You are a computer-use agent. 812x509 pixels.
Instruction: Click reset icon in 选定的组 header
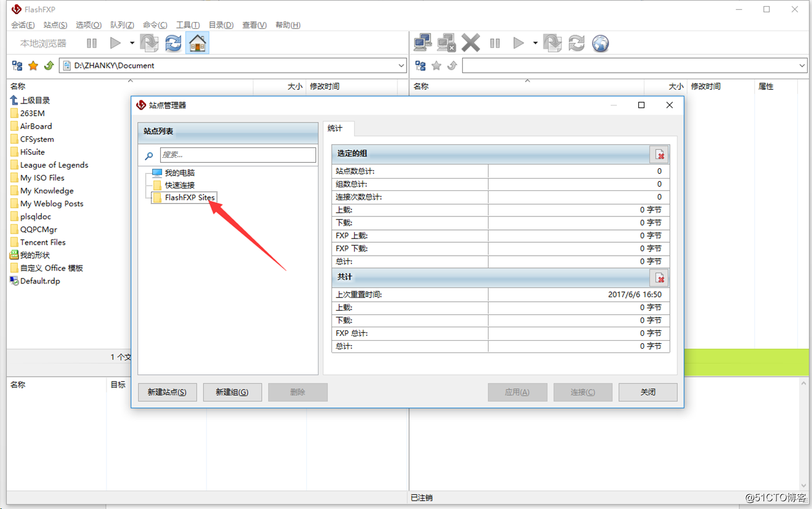click(x=659, y=154)
